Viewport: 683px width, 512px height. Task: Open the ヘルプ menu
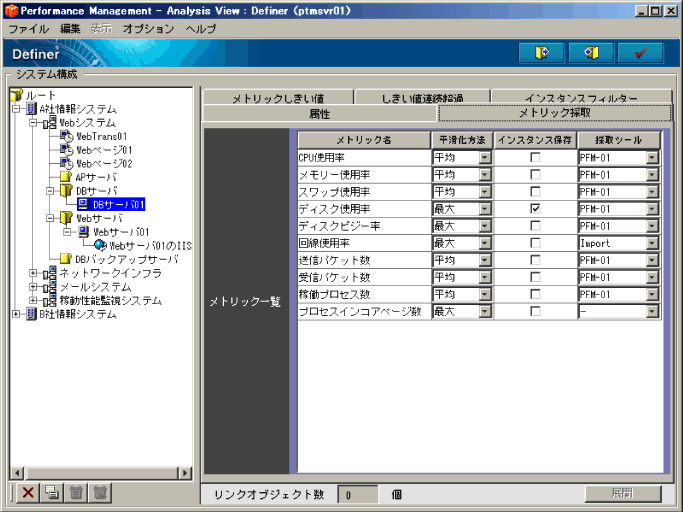[x=200, y=29]
